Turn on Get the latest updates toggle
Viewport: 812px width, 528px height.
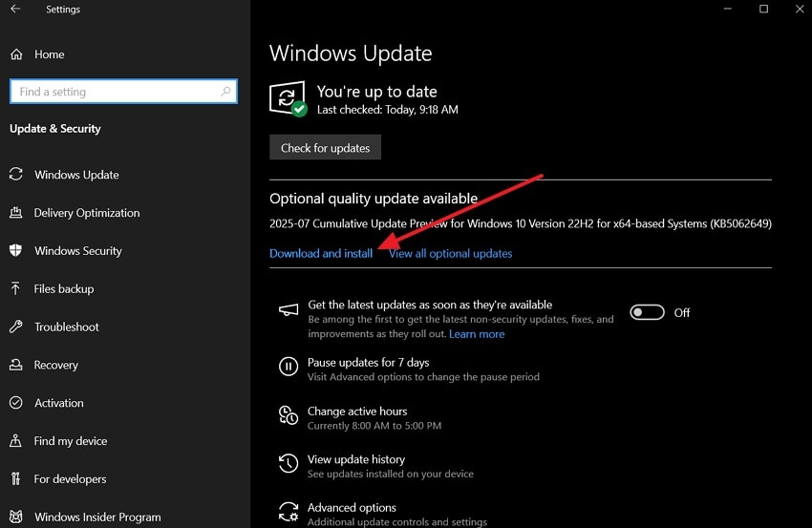[647, 312]
